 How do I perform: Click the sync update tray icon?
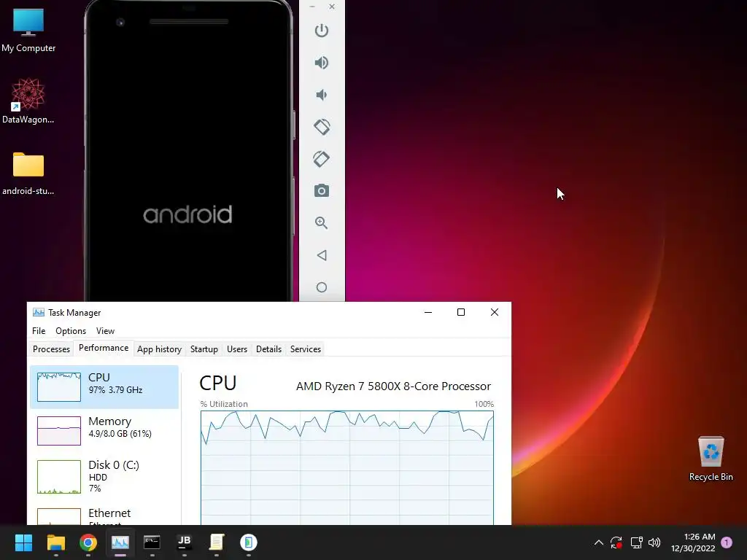616,542
